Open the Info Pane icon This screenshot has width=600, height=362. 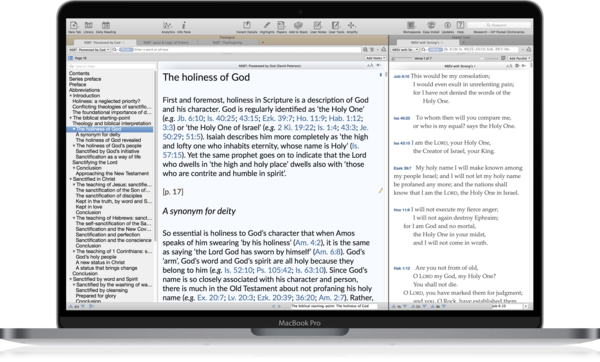click(184, 26)
